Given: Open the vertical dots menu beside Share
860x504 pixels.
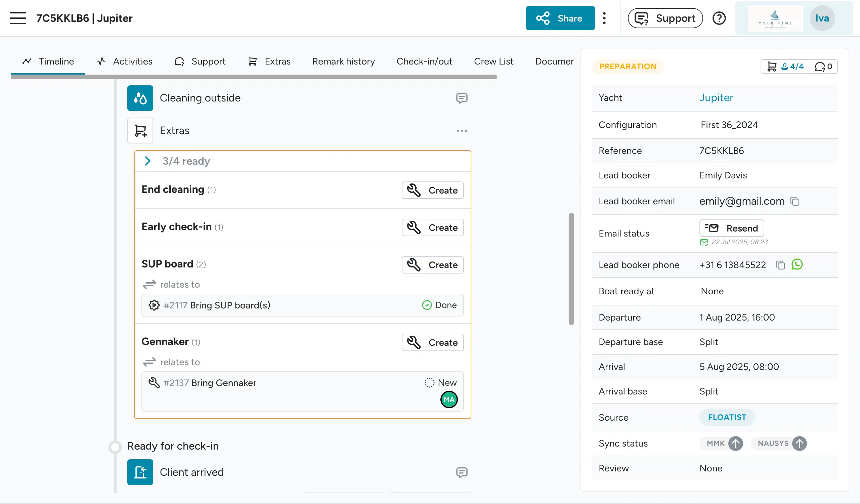Looking at the screenshot, I should point(604,18).
